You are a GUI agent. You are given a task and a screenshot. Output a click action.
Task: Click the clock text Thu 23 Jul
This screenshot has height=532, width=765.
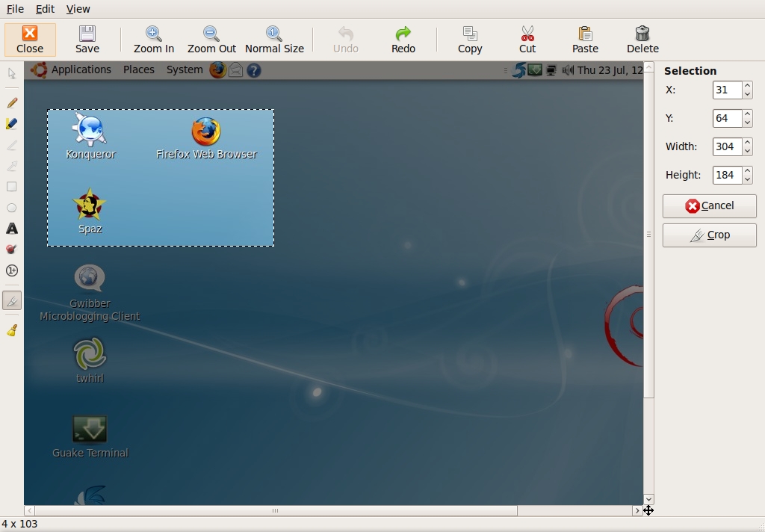tap(610, 70)
